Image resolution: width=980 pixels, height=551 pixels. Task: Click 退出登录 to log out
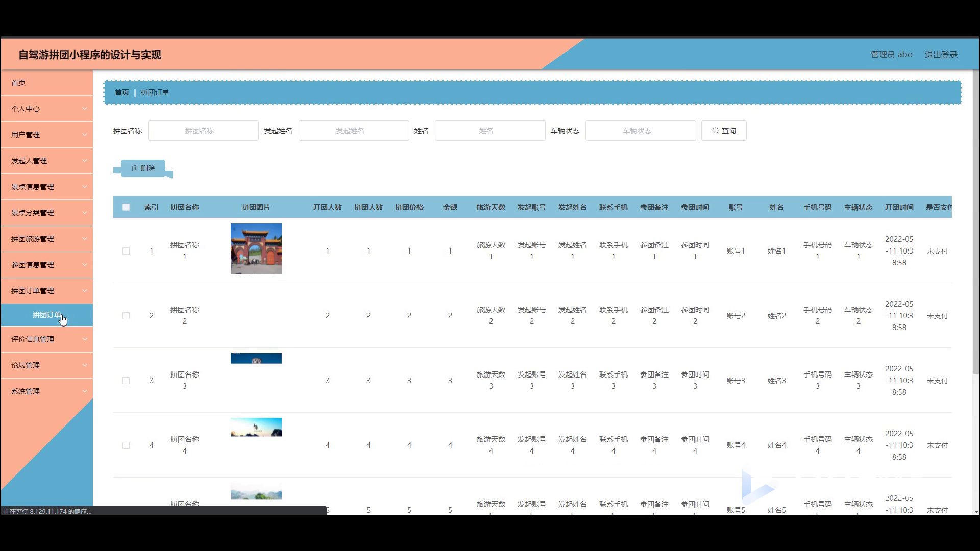941,55
